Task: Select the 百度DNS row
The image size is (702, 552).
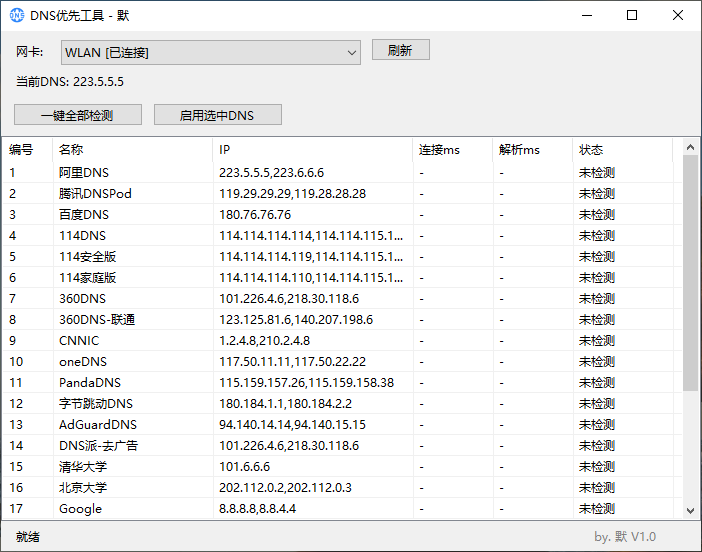Action: [342, 214]
